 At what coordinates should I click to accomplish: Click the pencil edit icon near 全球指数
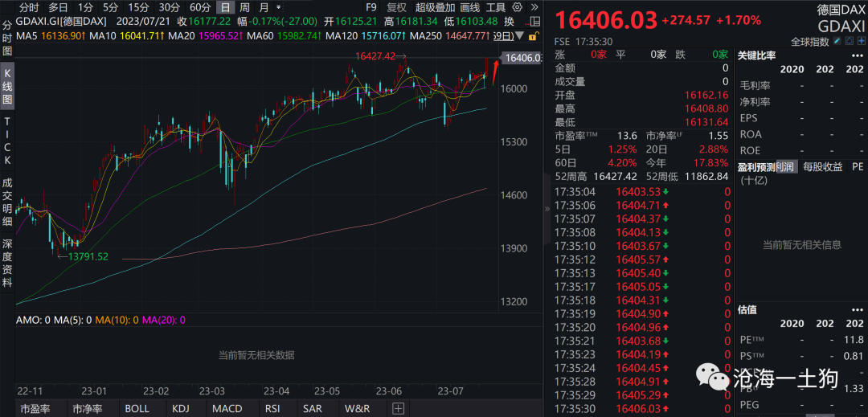(837, 41)
